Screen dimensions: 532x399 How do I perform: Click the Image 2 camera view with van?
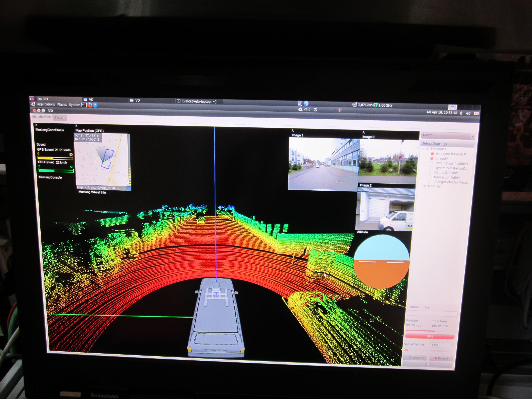click(x=386, y=209)
